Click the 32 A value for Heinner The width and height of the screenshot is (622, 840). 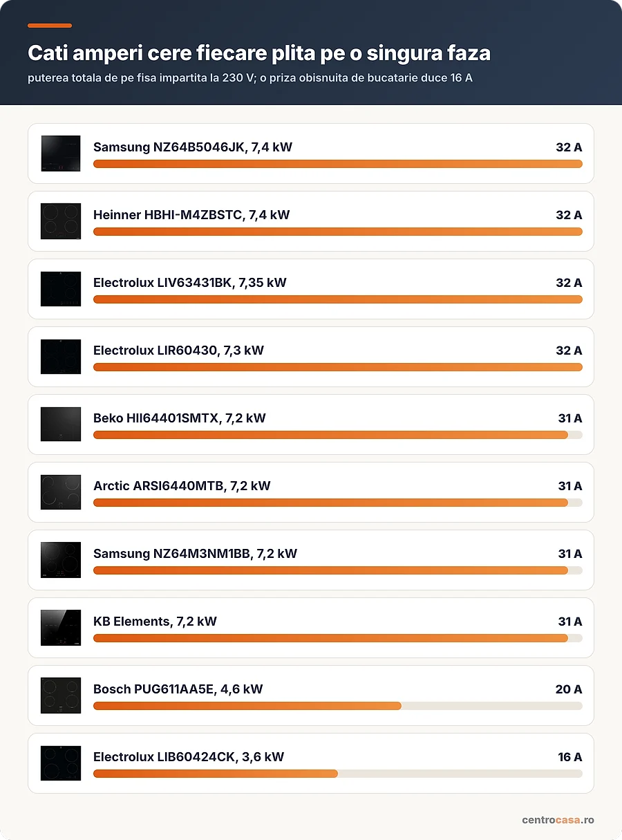pyautogui.click(x=569, y=215)
